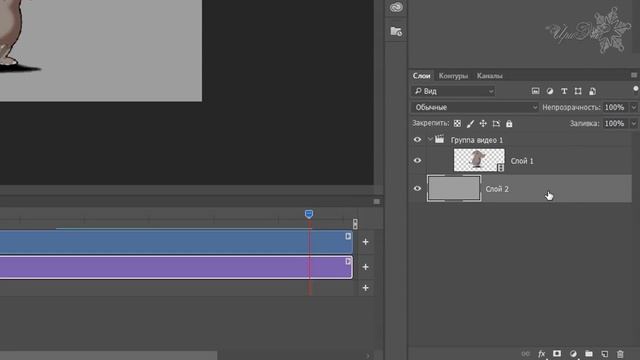The width and height of the screenshot is (640, 360).
Task: Create a new layer
Action: coord(604,353)
